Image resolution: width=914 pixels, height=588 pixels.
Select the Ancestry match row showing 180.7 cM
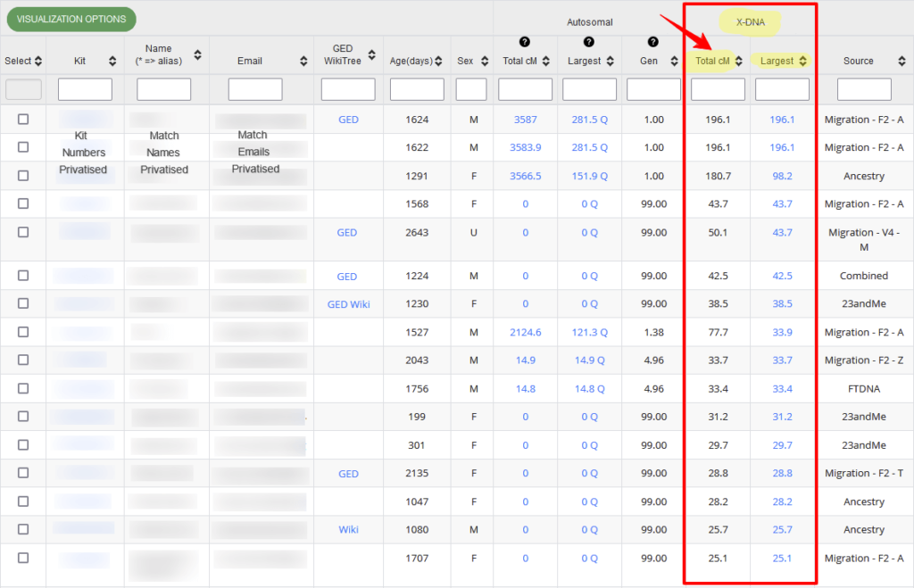pos(22,176)
